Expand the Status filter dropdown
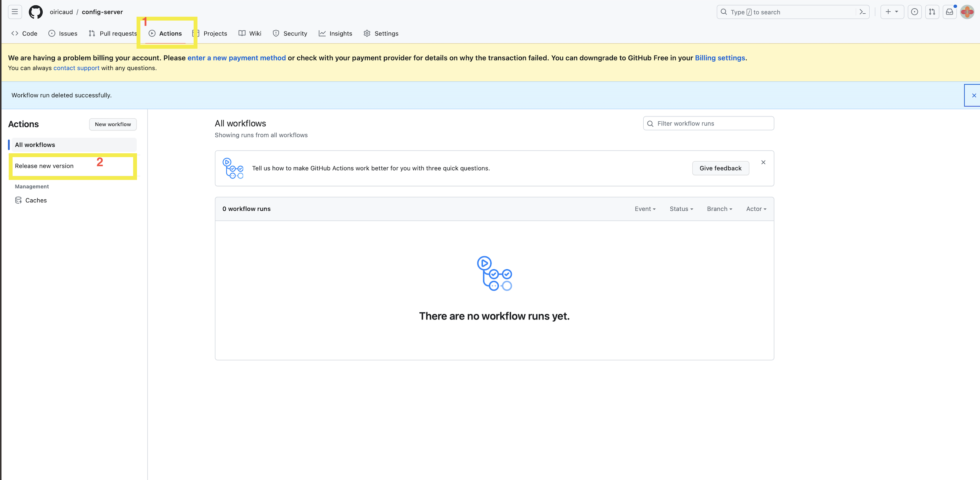 click(681, 209)
